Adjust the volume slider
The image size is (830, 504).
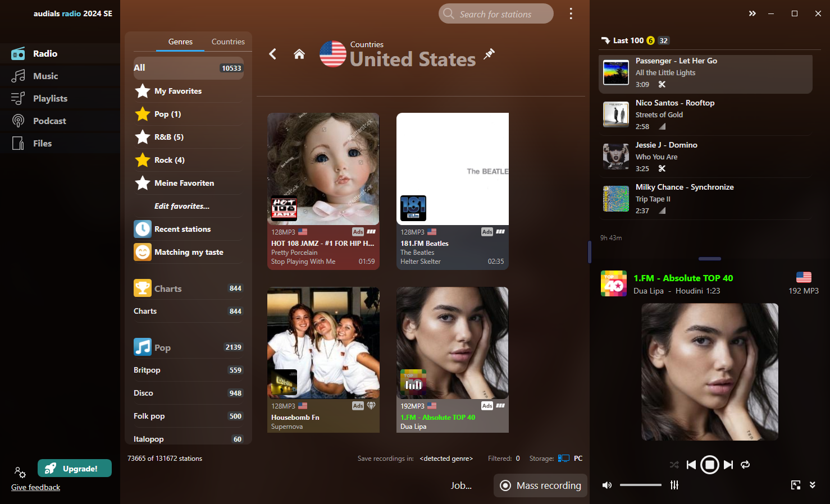click(x=641, y=485)
